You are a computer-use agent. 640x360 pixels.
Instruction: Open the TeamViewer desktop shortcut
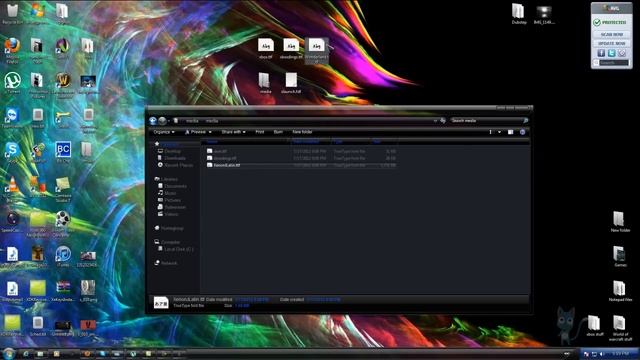12,118
